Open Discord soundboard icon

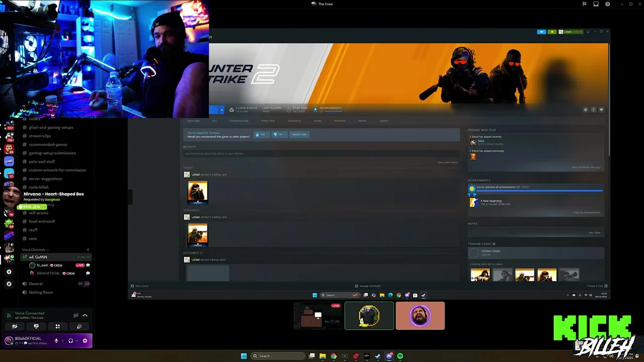[x=79, y=326]
